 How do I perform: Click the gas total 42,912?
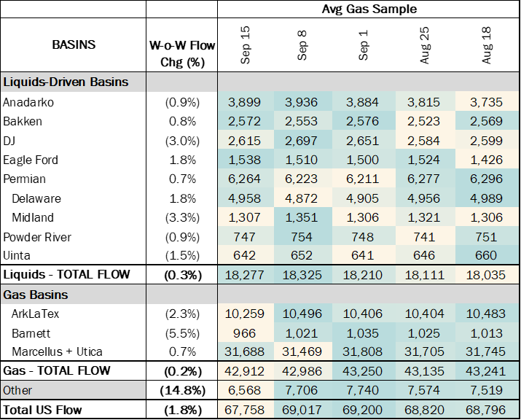[245, 371]
